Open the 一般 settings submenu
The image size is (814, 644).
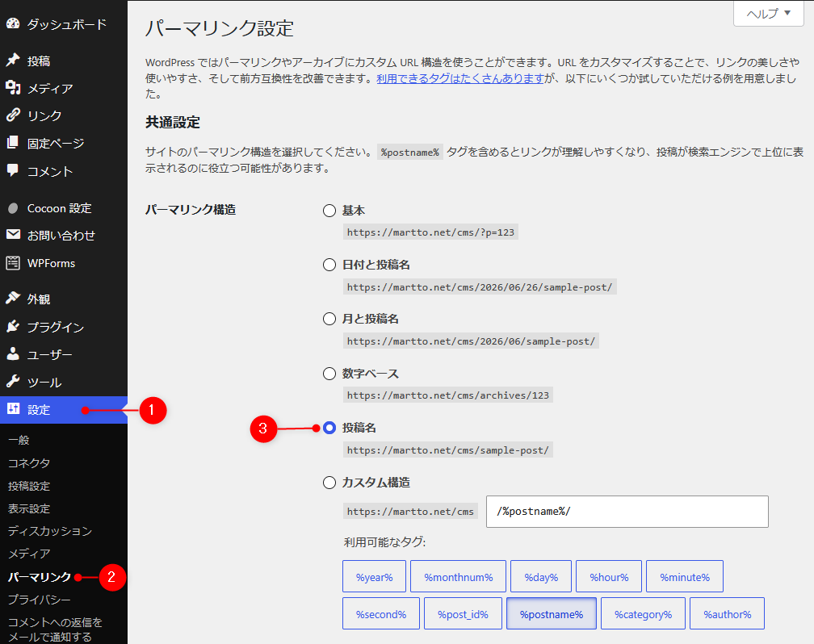click(x=19, y=440)
